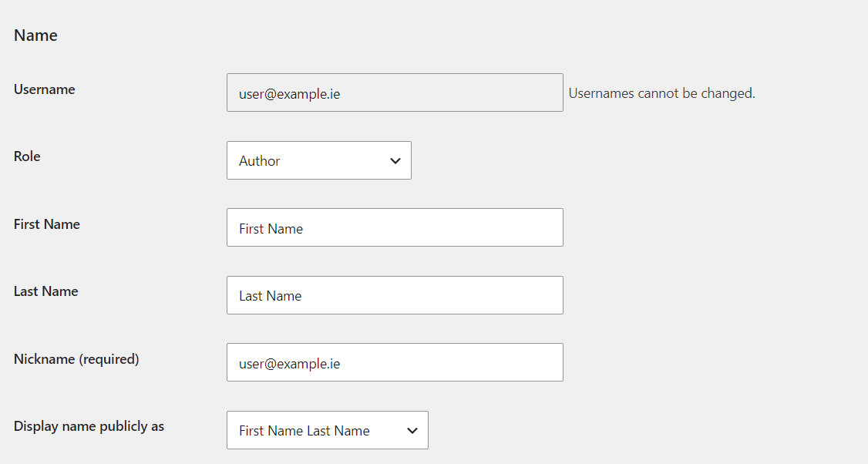Click the disabled Username field

(395, 92)
